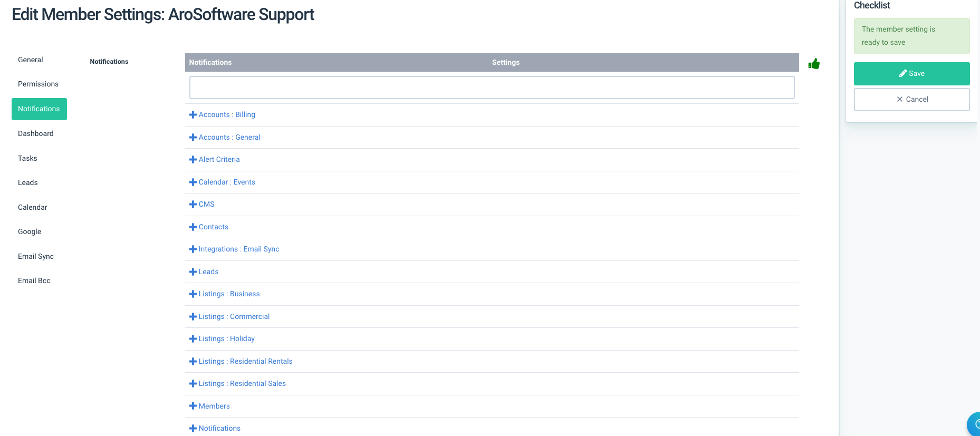Open the General settings tab
The width and height of the screenshot is (980, 436).
[x=31, y=60]
